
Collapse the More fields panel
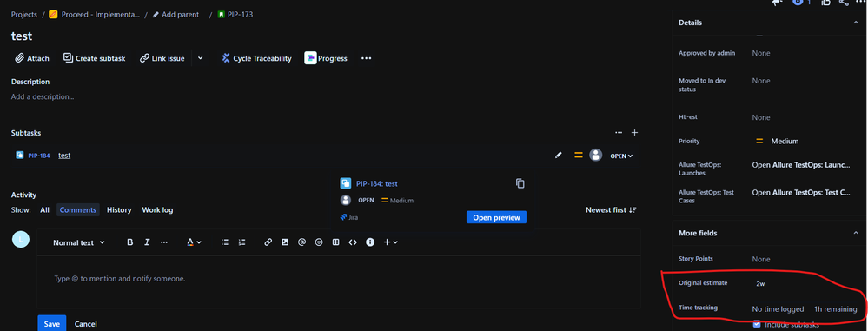(856, 233)
